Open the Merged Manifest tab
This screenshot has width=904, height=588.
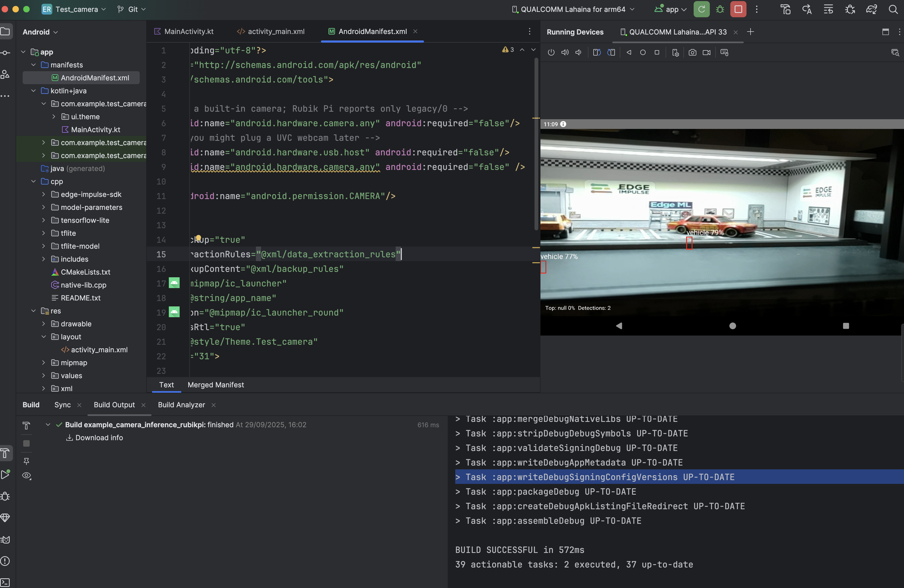[x=215, y=385]
